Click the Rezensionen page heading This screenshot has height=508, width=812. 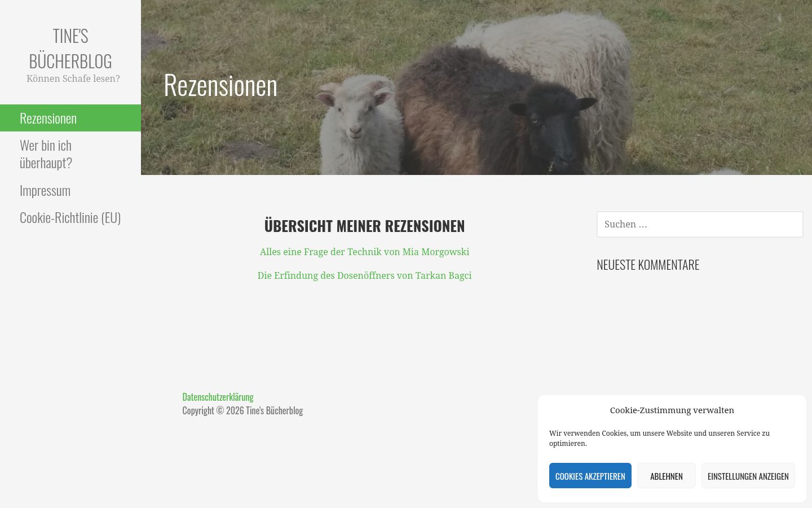pos(220,85)
